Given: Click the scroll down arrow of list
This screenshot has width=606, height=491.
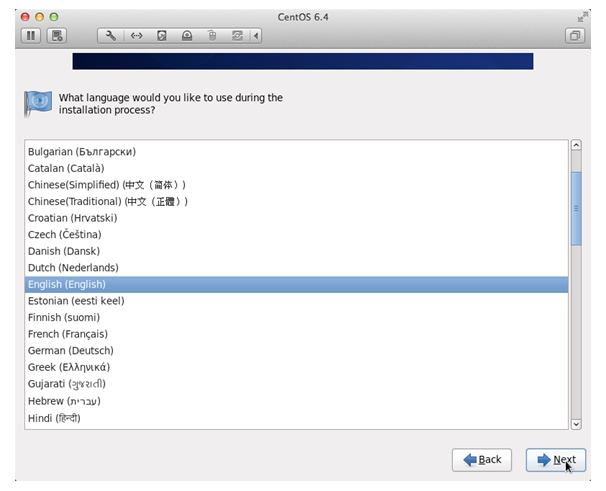Looking at the screenshot, I should pos(576,423).
